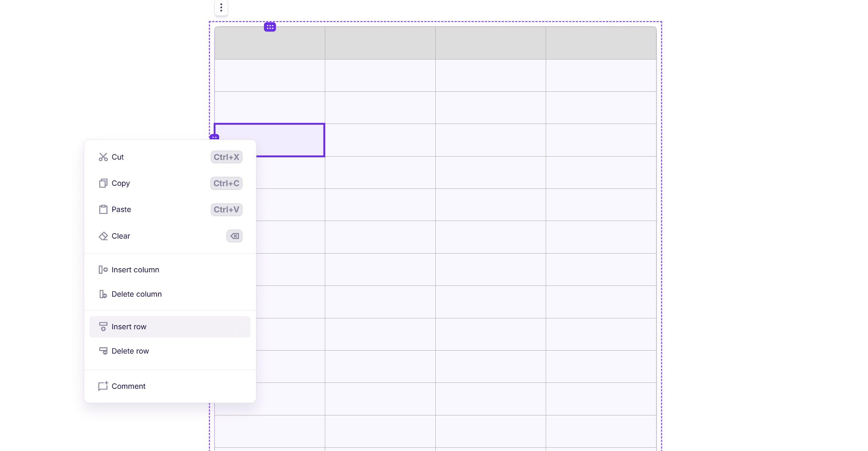
Task: Click the Comment bubble icon
Action: [103, 386]
